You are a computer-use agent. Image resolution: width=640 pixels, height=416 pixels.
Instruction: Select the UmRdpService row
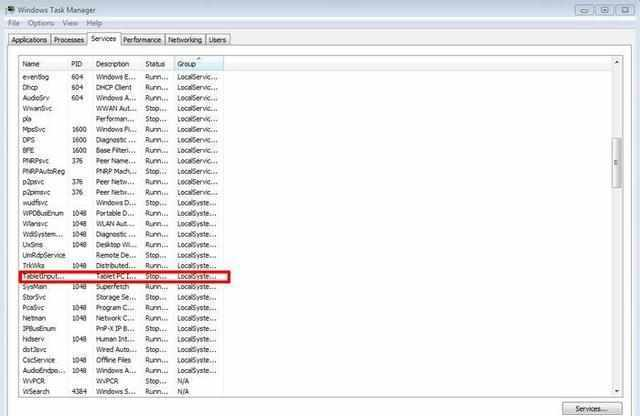click(121, 255)
